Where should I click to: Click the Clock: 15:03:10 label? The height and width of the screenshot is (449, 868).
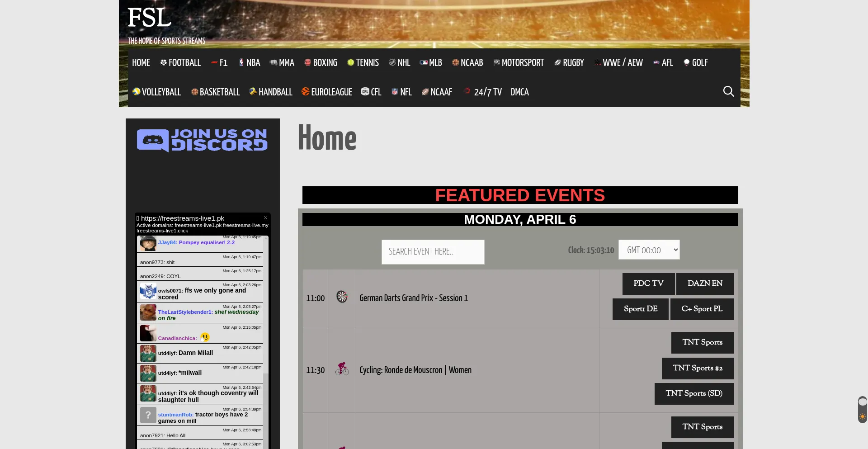click(x=591, y=250)
